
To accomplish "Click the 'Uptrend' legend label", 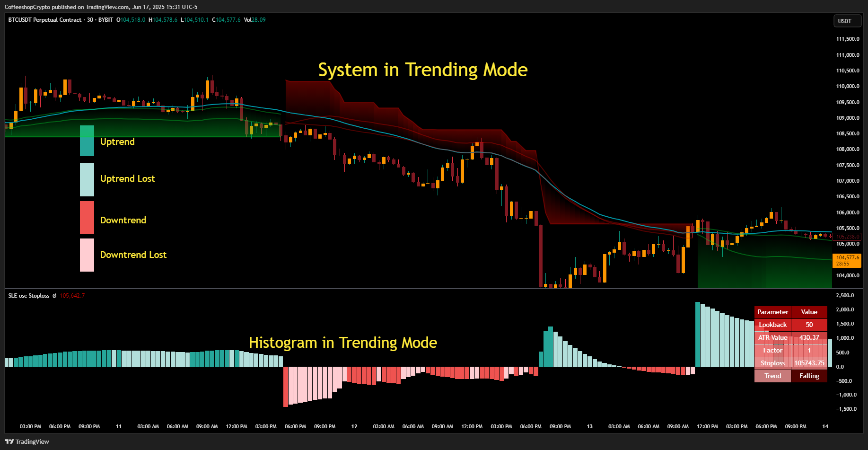I will pyautogui.click(x=117, y=141).
